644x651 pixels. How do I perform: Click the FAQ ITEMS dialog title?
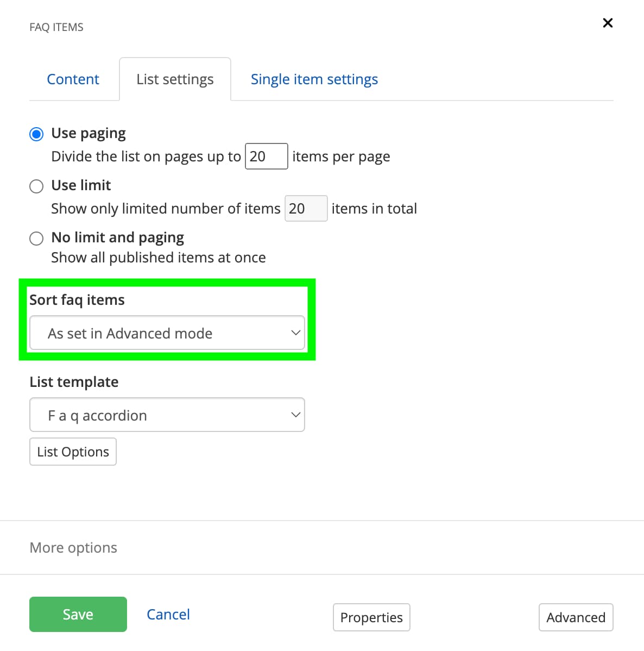(x=56, y=27)
